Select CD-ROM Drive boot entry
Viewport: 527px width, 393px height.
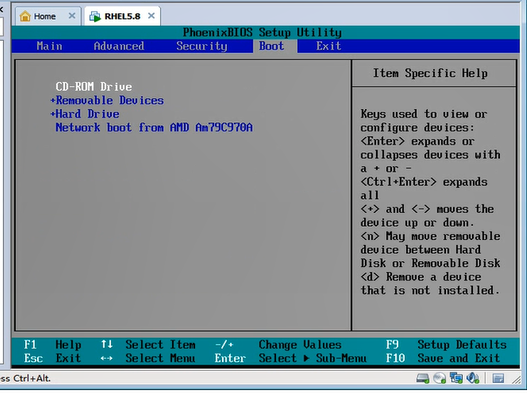pos(94,87)
